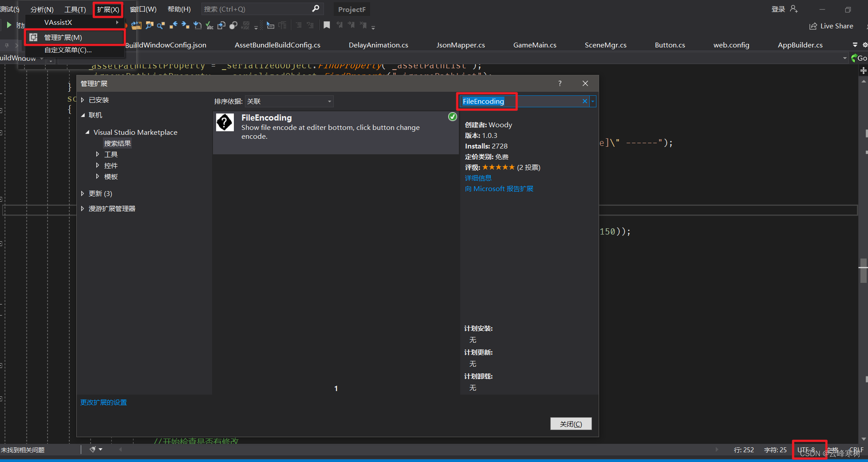Open the VAssistX submenu

click(74, 22)
